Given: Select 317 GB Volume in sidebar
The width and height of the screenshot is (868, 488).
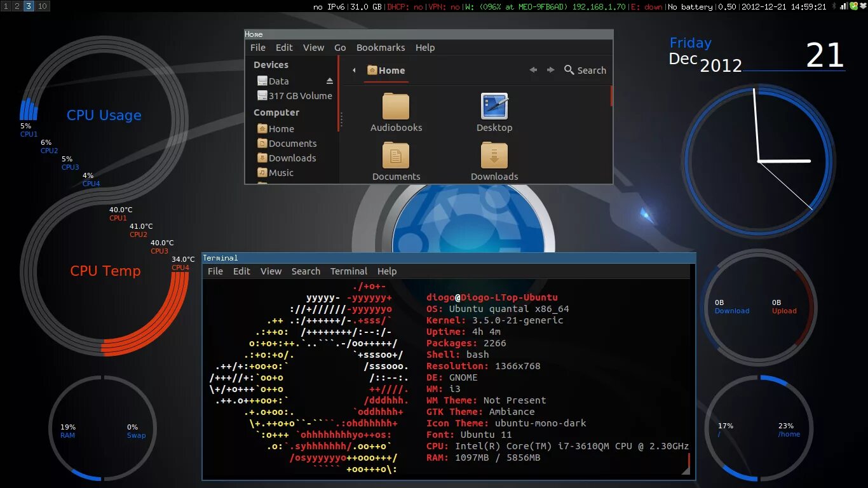Looking at the screenshot, I should coord(294,96).
